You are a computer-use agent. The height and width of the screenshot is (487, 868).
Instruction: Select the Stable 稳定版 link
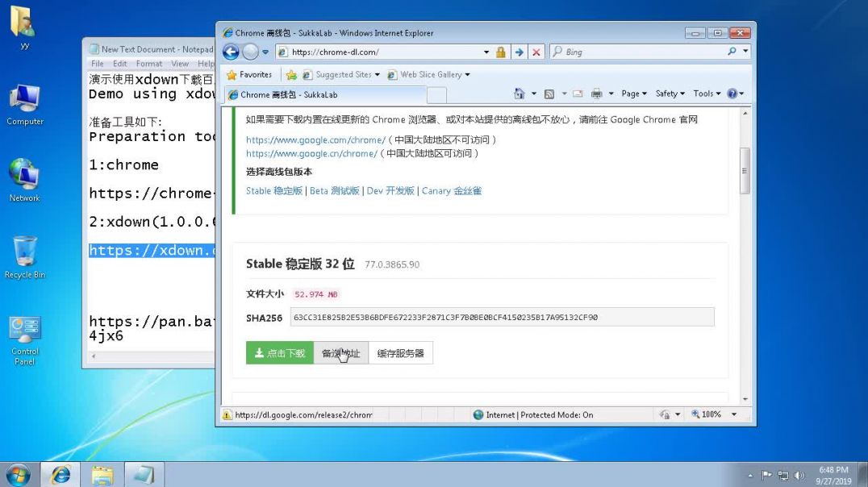click(274, 191)
